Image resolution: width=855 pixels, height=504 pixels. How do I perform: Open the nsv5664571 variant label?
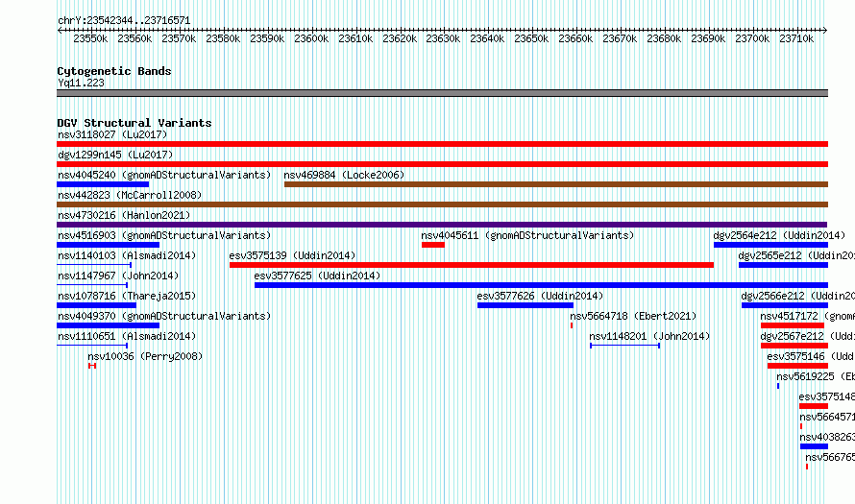click(x=826, y=417)
